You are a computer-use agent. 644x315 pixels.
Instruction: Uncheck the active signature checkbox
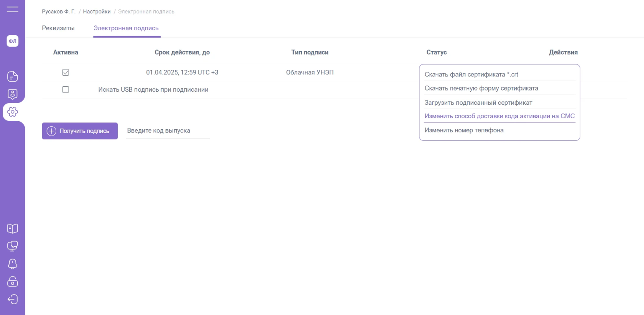[66, 73]
